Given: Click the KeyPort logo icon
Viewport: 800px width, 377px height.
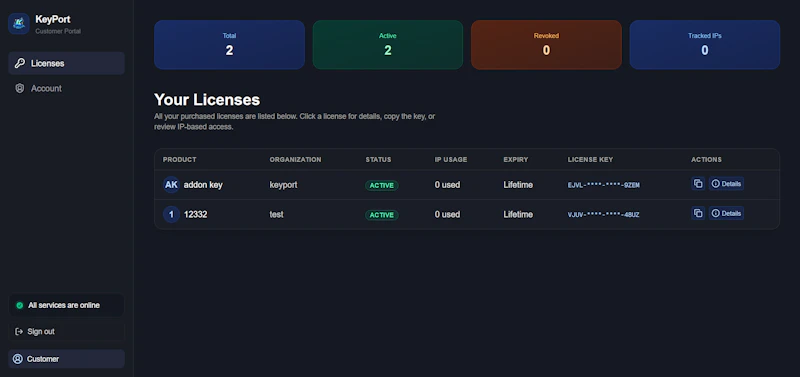Looking at the screenshot, I should click(19, 23).
